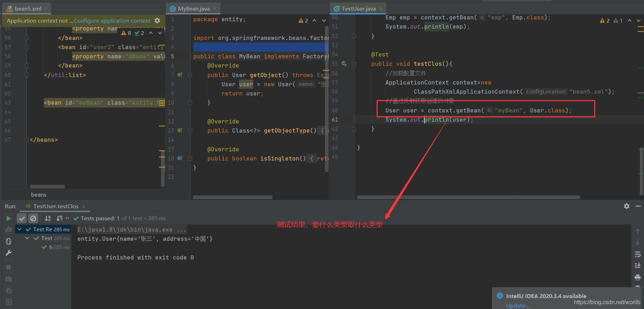Click the 8 warnings indicator in bean5.xml

(x=126, y=33)
